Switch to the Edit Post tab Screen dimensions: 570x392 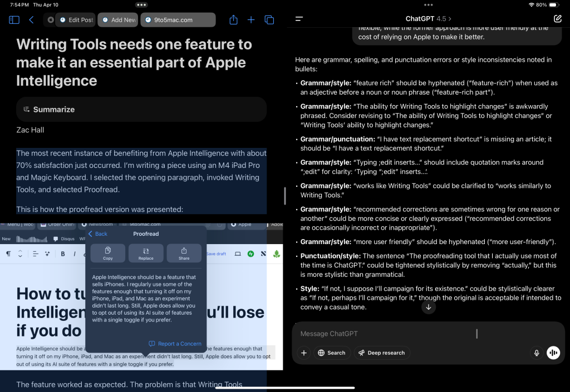click(76, 20)
